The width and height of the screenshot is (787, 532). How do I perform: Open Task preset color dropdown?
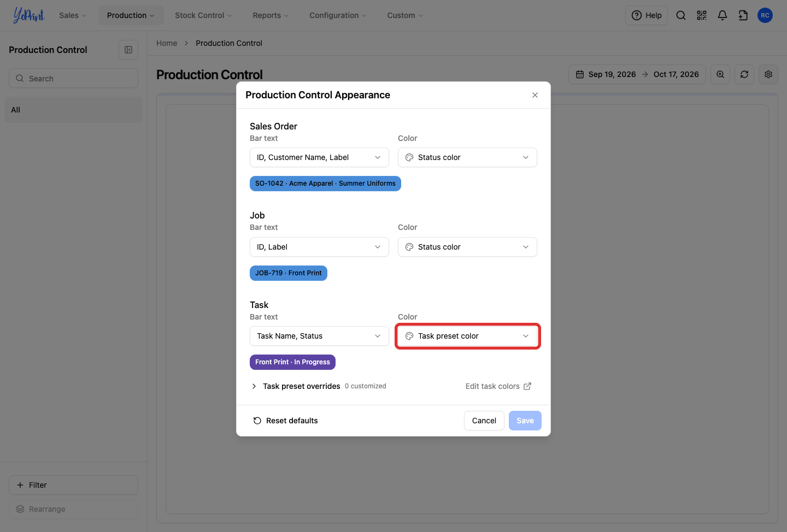click(x=467, y=336)
